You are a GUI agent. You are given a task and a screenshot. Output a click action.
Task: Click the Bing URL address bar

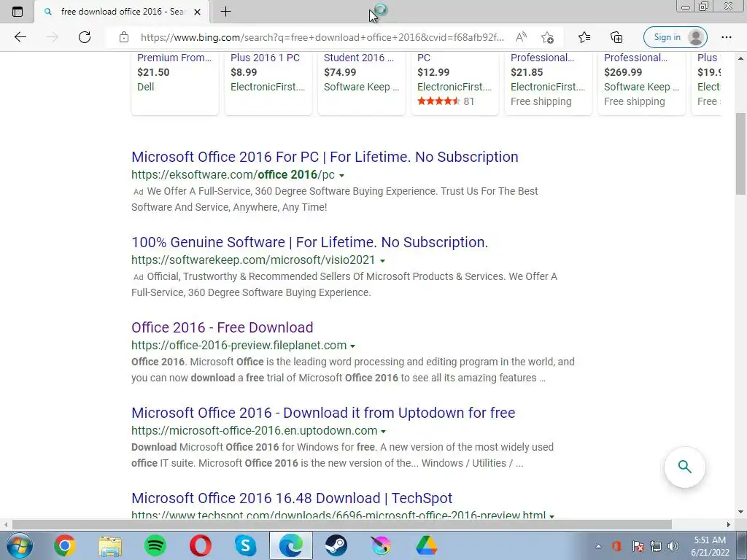coord(322,37)
